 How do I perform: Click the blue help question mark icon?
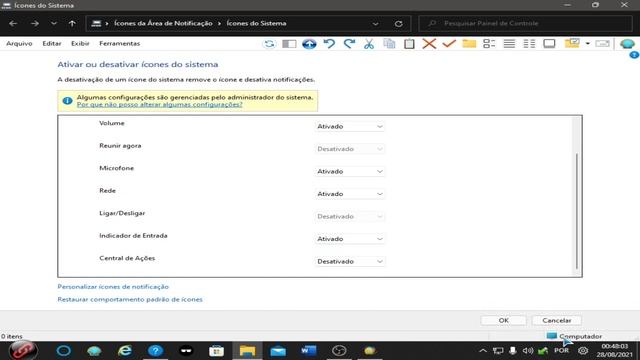click(634, 55)
